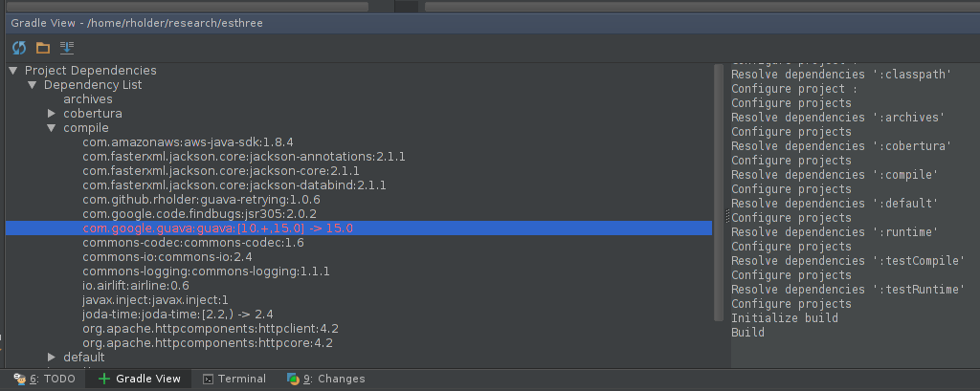The image size is (980, 391).
Task: Switch to the Terminal tab
Action: [x=234, y=379]
